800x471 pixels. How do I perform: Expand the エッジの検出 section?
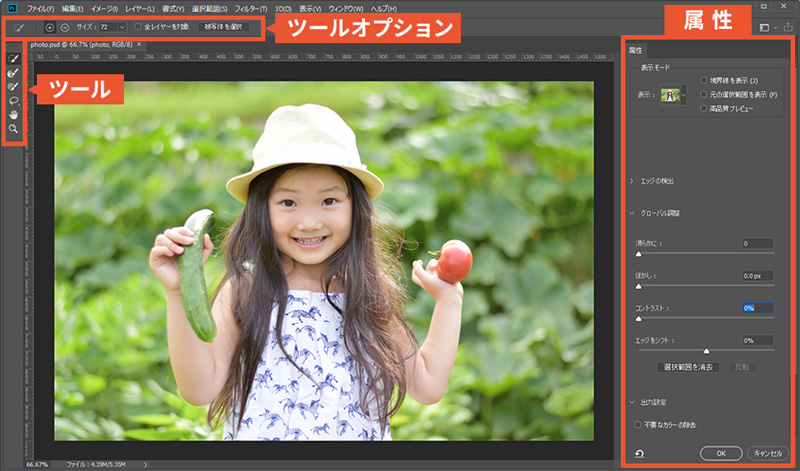point(632,181)
